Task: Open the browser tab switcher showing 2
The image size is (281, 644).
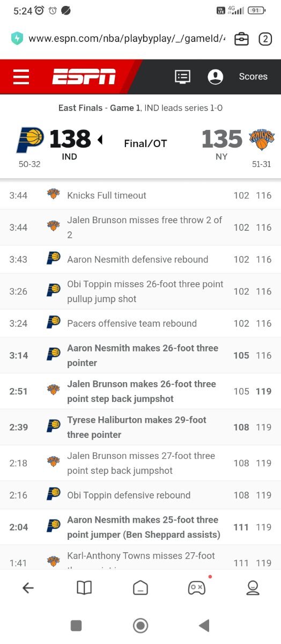Action: coord(265,39)
